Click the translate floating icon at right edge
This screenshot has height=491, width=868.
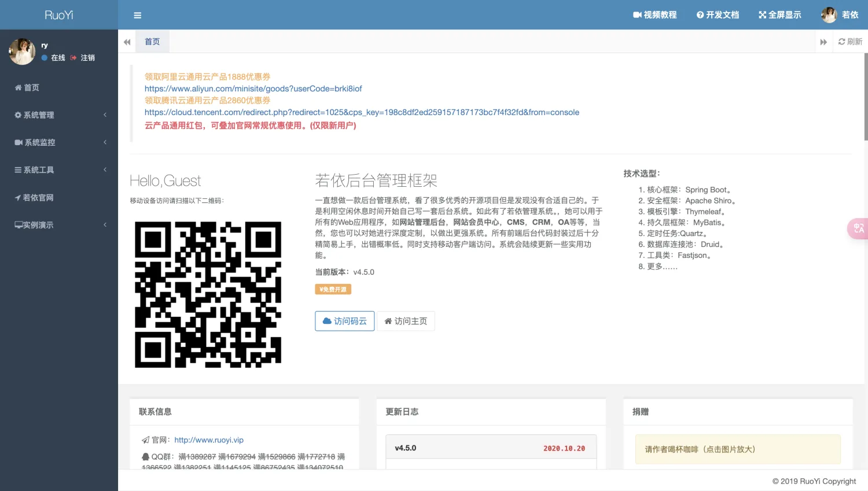pyautogui.click(x=858, y=228)
